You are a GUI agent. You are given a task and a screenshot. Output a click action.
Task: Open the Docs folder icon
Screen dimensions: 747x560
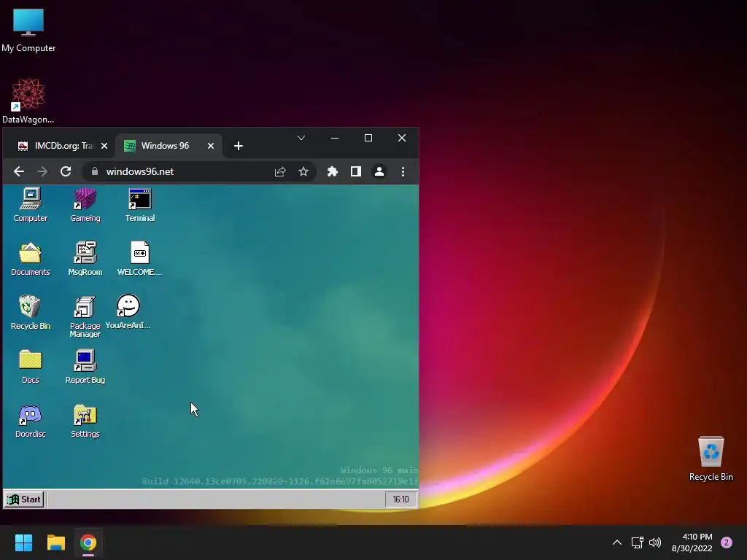click(x=31, y=367)
